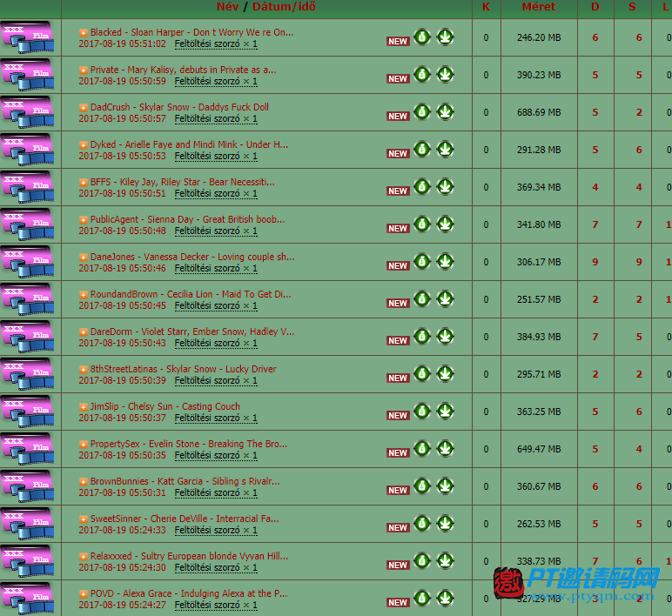This screenshot has height=616, width=672.
Task: Download the Private - Mary Kalisy torrent
Action: coord(446,74)
